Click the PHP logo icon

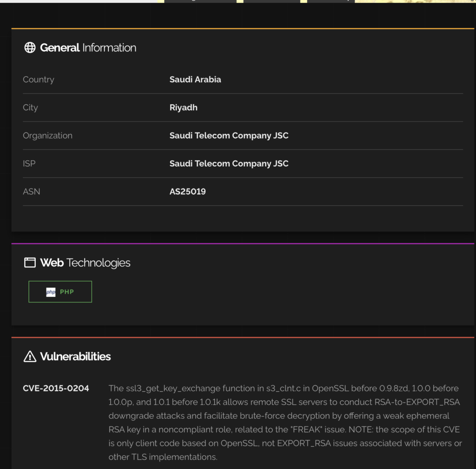(51, 292)
